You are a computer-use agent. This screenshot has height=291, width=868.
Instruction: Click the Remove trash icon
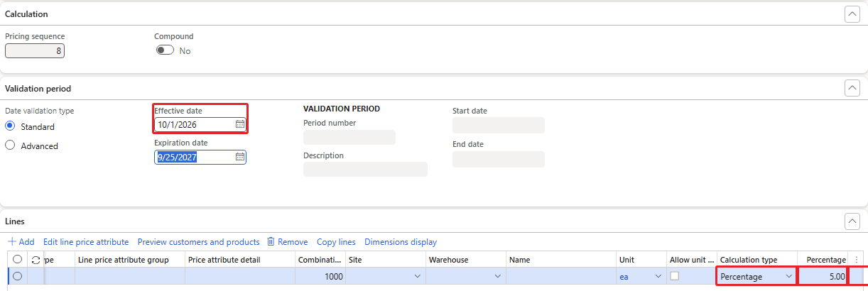pyautogui.click(x=271, y=242)
